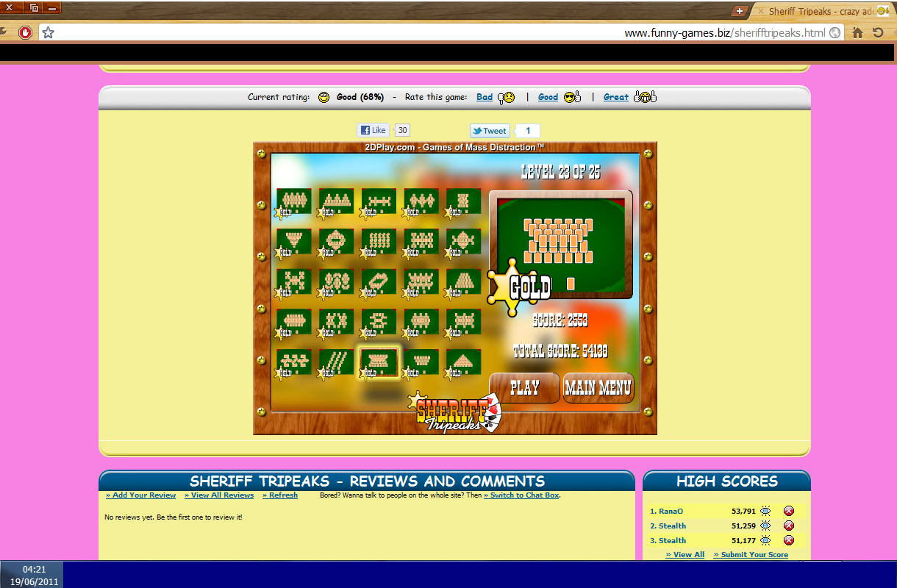Viewport: 897px width, 588px height.
Task: Open RanaO's high score entry
Action: tap(671, 511)
